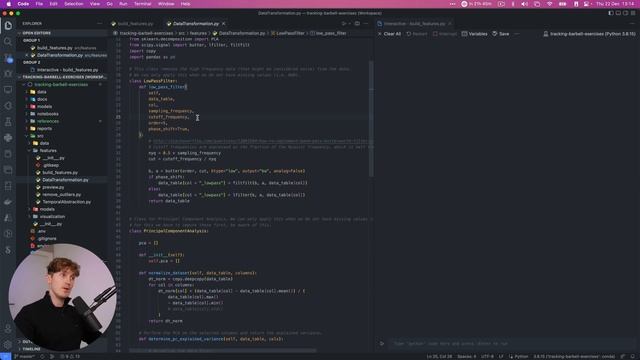Switch to the Interactive build_features.py tab
The width and height of the screenshot is (640, 360).
[x=414, y=24]
